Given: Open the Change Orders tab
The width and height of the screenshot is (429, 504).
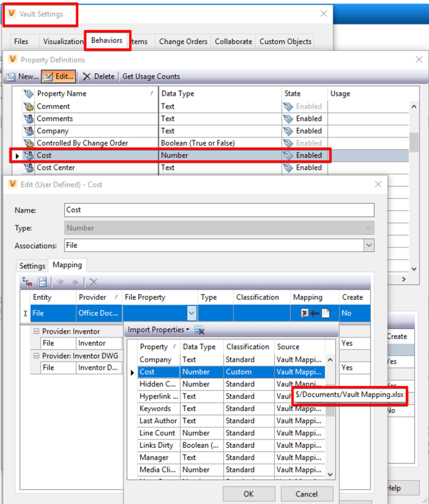Looking at the screenshot, I should coord(183,41).
